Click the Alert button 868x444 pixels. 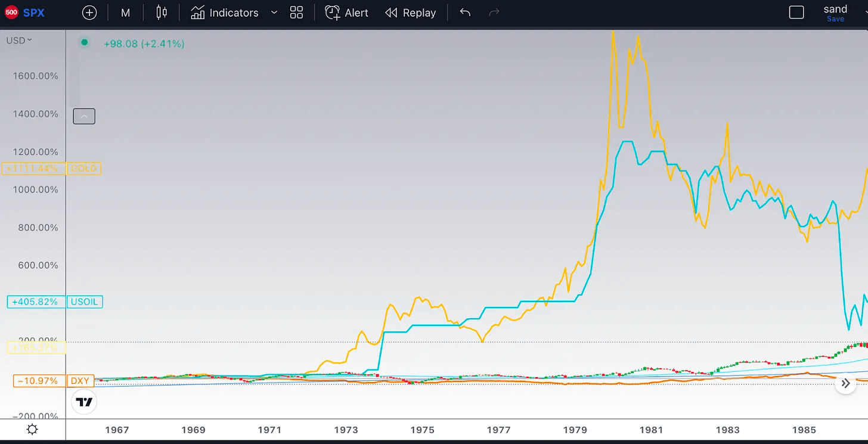pos(347,13)
